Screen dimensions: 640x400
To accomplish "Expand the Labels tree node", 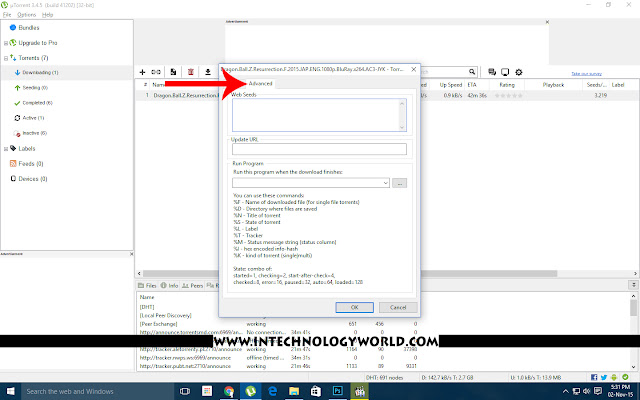I will click(x=6, y=149).
